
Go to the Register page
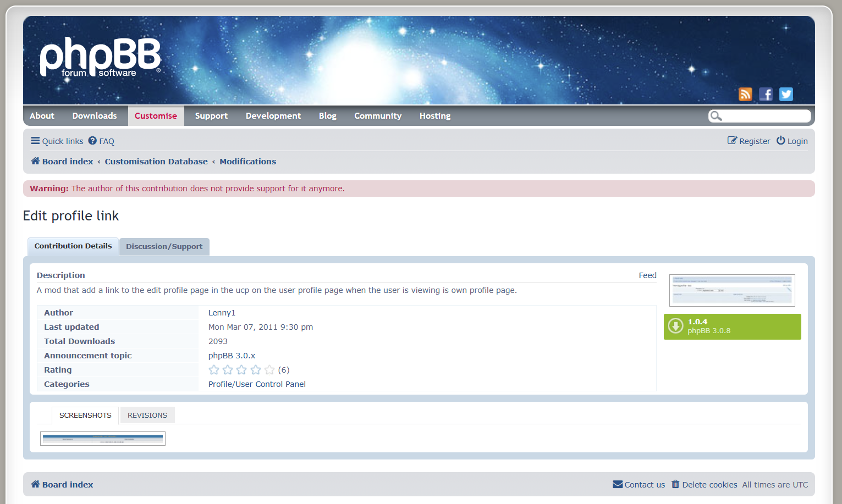click(749, 141)
